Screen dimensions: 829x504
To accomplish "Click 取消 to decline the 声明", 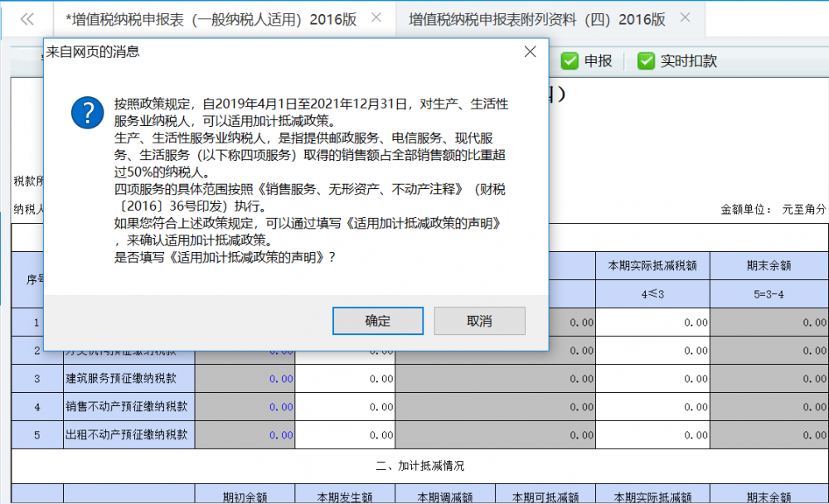I will (479, 321).
